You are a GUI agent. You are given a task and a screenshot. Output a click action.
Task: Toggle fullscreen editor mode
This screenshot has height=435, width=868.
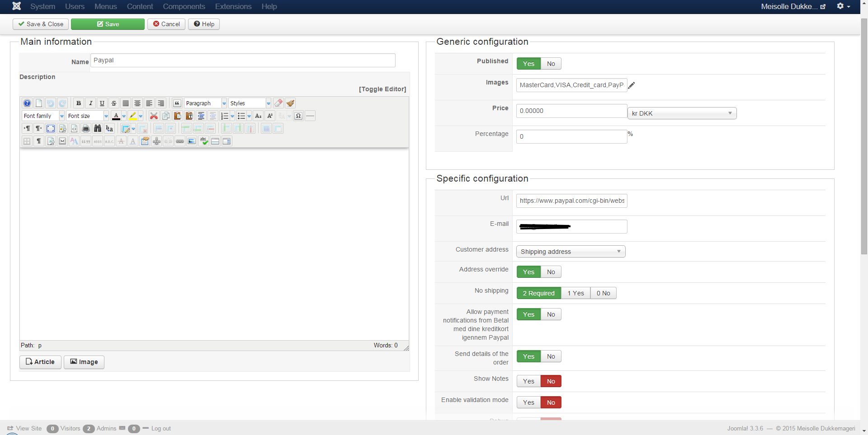click(x=51, y=128)
